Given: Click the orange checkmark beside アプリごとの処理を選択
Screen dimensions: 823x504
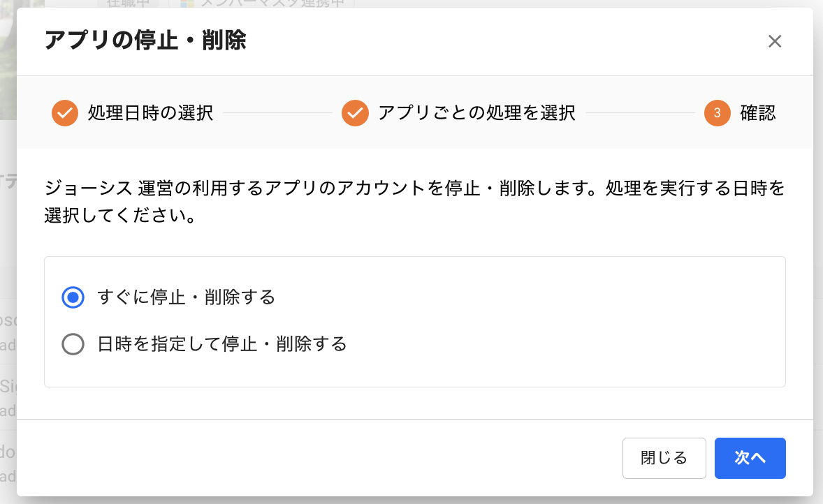Looking at the screenshot, I should tap(356, 113).
